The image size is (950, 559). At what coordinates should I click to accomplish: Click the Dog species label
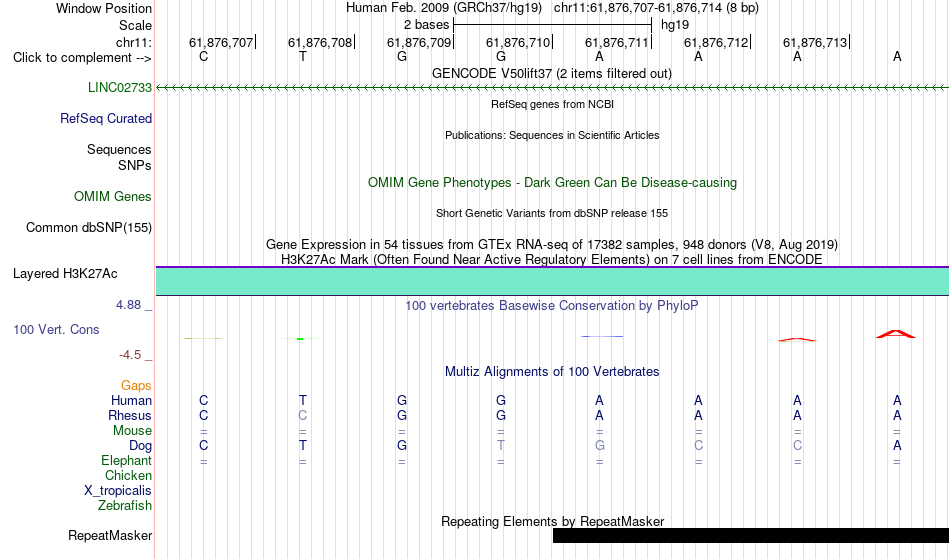[x=141, y=446]
